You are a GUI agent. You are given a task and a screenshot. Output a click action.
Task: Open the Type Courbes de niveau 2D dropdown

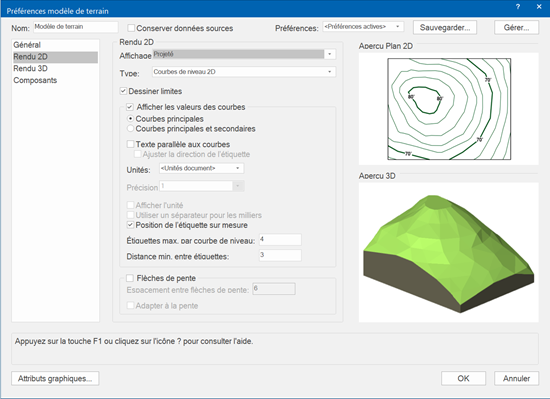[244, 72]
